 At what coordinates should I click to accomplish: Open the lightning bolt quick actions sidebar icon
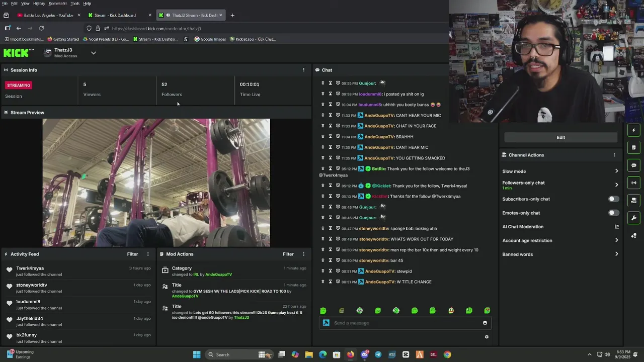633,130
